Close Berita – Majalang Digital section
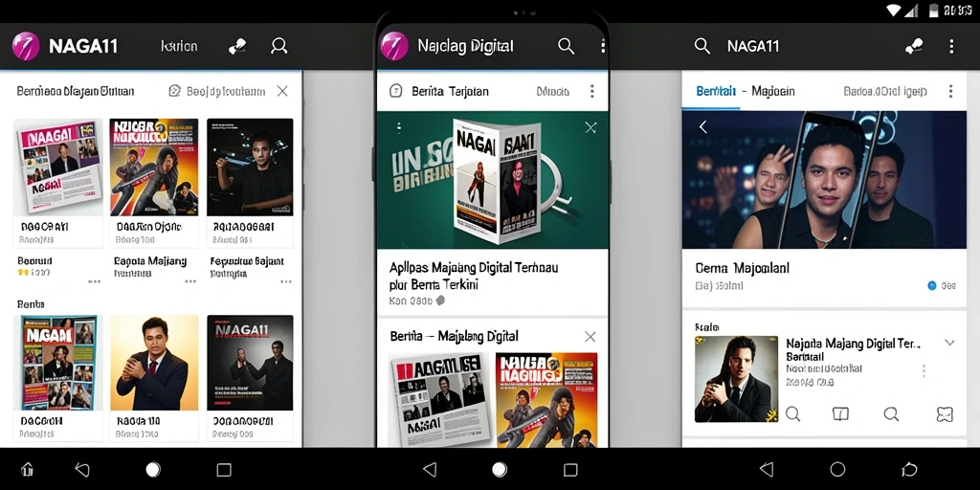980x490 pixels. pos(590,337)
